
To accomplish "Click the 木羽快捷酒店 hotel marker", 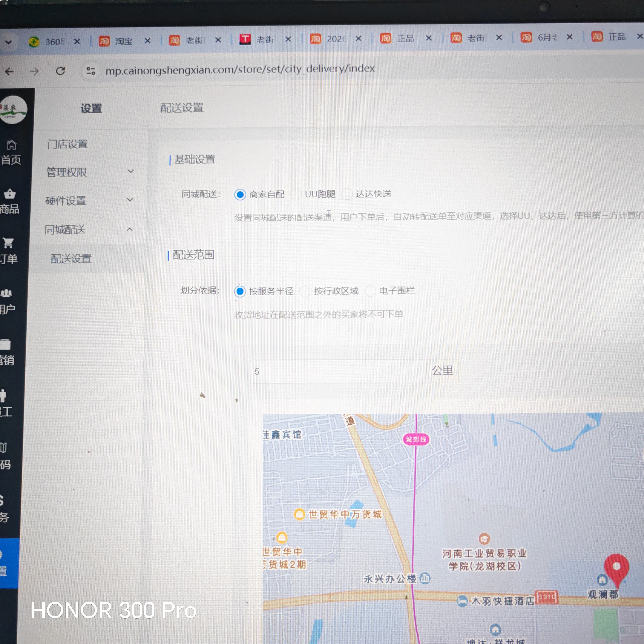I will 462,601.
